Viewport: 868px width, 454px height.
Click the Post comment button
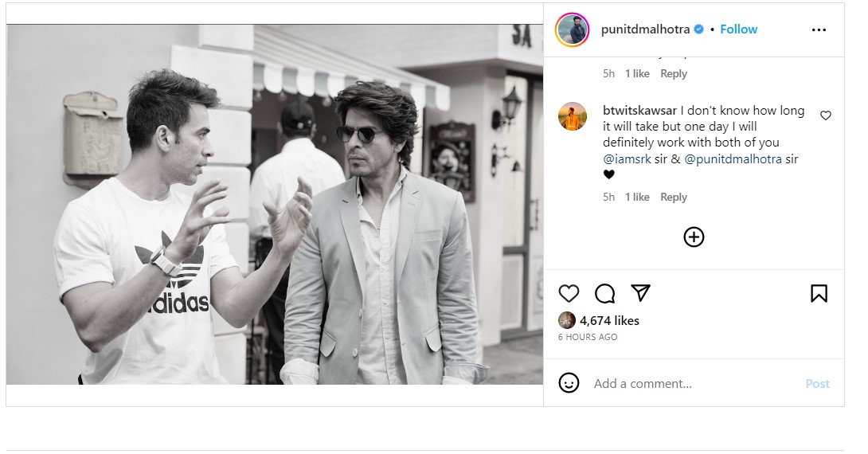817,383
